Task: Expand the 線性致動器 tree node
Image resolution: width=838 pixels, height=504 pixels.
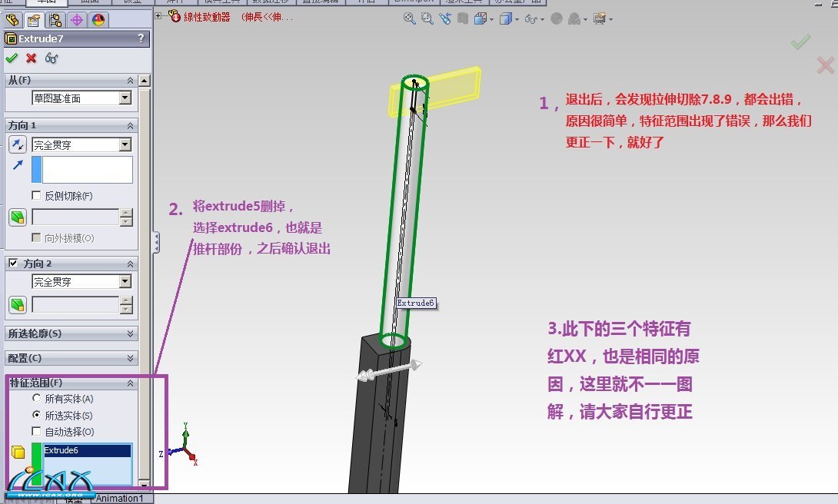Action: [158, 15]
